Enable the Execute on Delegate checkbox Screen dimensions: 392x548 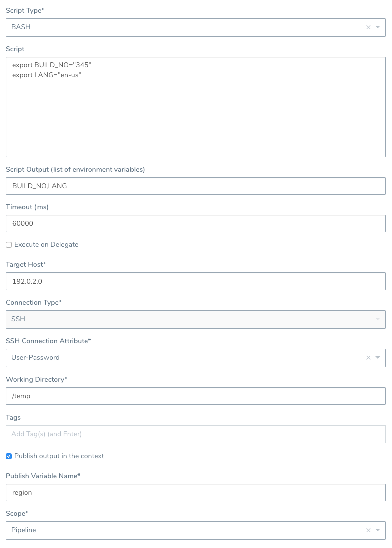coord(9,245)
